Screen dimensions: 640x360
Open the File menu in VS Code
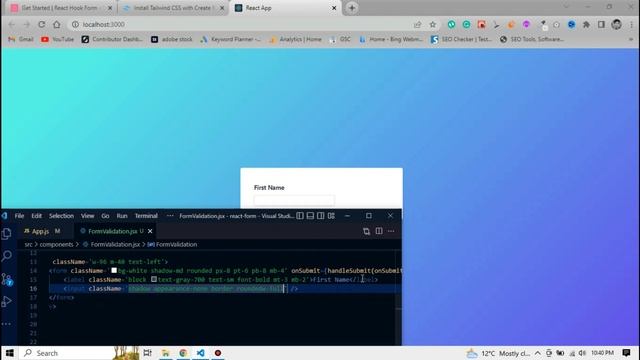(19, 216)
